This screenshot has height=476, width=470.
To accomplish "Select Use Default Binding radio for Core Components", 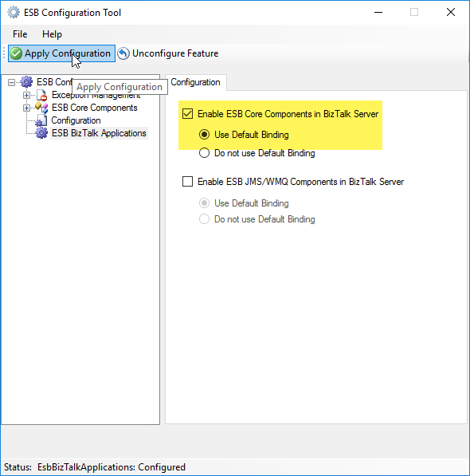I will coord(204,134).
